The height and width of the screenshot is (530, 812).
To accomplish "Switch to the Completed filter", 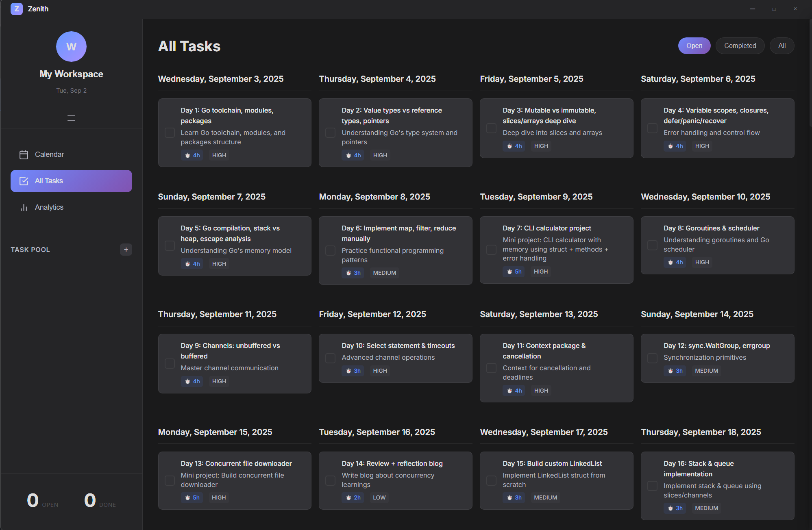I will [740, 46].
